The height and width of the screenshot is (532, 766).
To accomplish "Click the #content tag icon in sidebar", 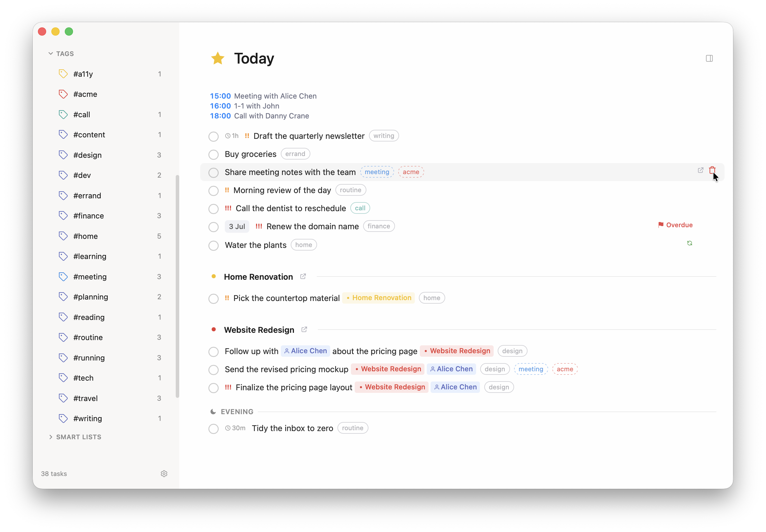I will pos(63,135).
